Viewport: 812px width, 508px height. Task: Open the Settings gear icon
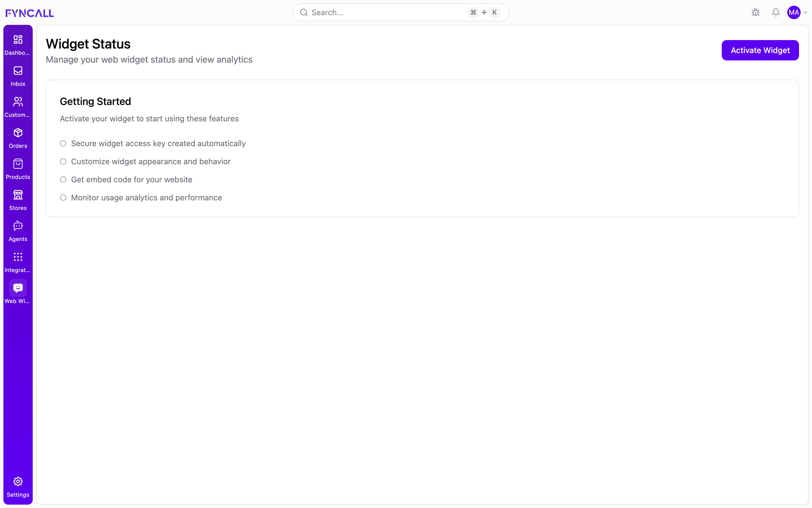pyautogui.click(x=18, y=481)
